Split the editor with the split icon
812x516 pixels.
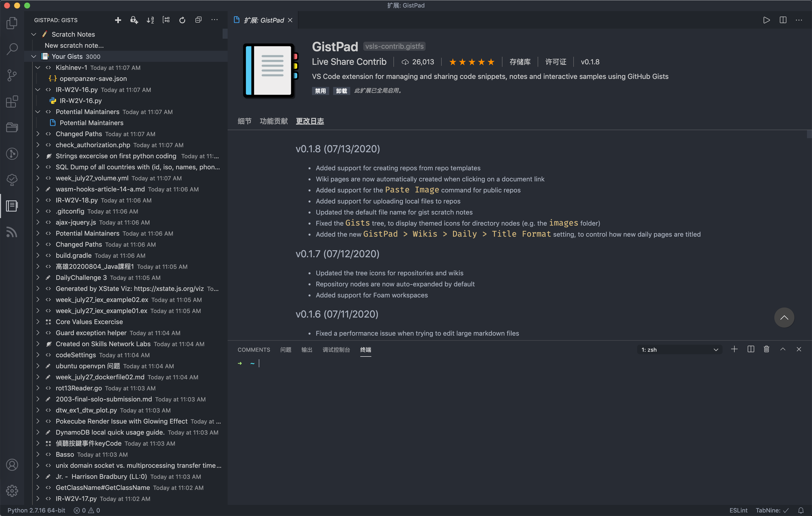tap(783, 20)
